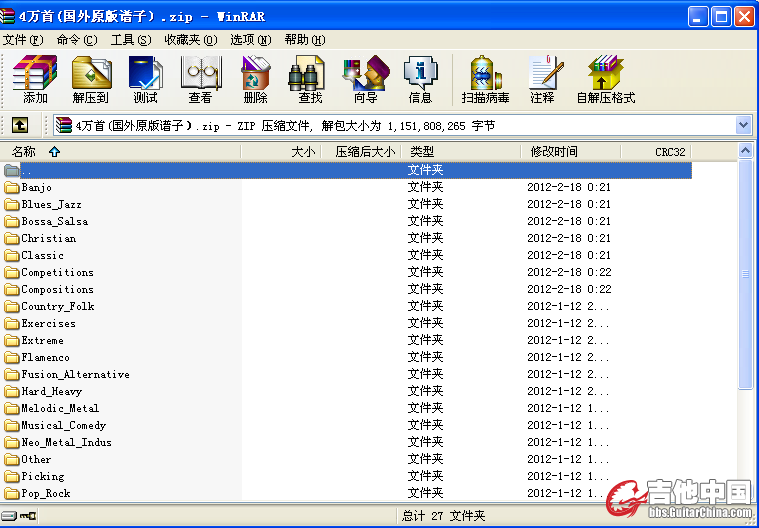This screenshot has height=528, width=759.
Task: Click status bar text 总计 27 文件夹
Action: 443,516
